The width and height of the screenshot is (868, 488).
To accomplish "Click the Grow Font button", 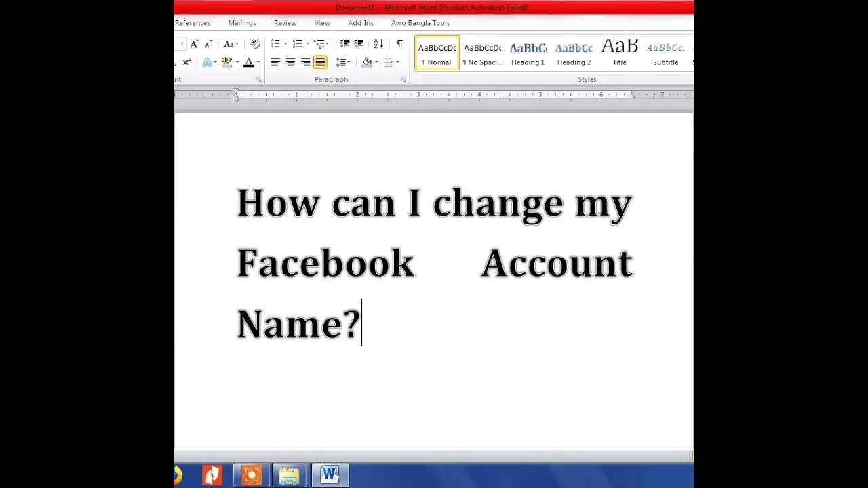I will [195, 44].
